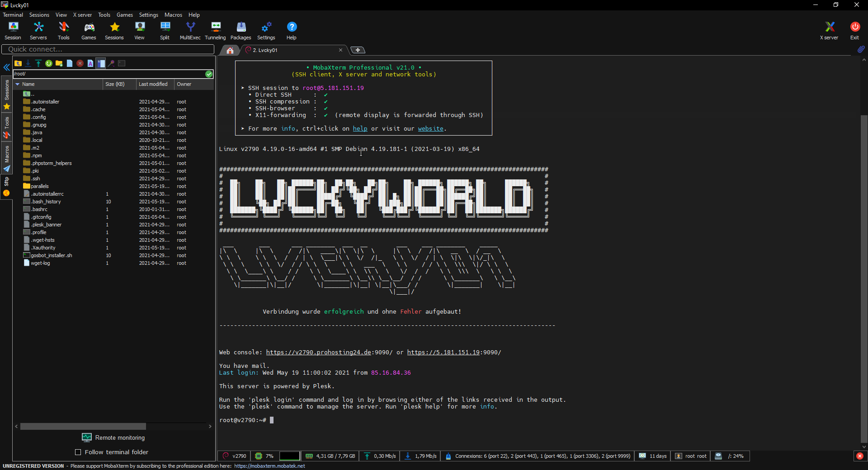Toggle the file browser panel view icon
This screenshot has height=470, width=868.
point(101,63)
